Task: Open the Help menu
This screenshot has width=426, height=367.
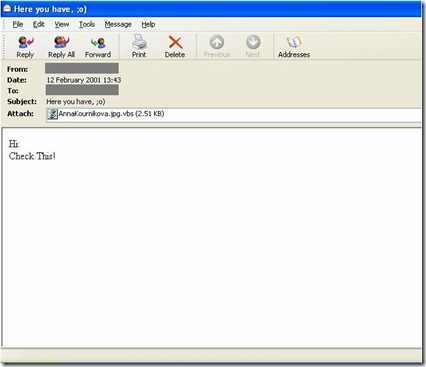Action: [x=148, y=24]
